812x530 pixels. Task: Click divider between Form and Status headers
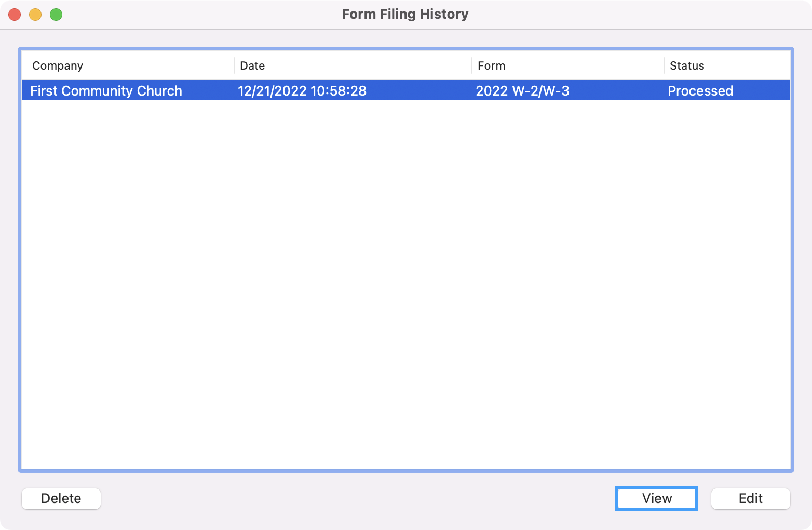coord(664,65)
